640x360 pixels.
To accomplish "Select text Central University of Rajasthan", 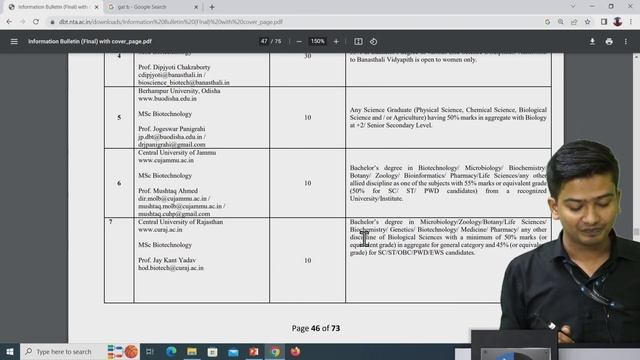I will pyautogui.click(x=180, y=222).
